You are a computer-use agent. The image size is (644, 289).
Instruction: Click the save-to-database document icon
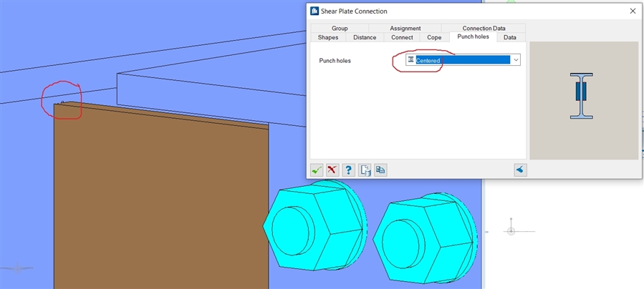click(365, 170)
